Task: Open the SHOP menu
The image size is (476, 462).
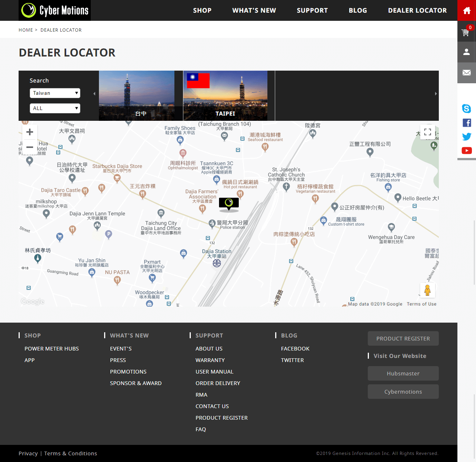Action: pos(202,10)
